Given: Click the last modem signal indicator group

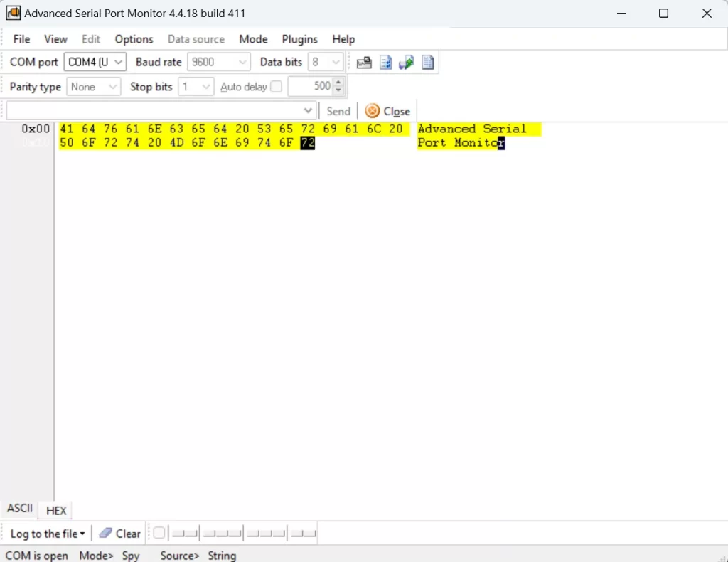Looking at the screenshot, I should pos(304,534).
